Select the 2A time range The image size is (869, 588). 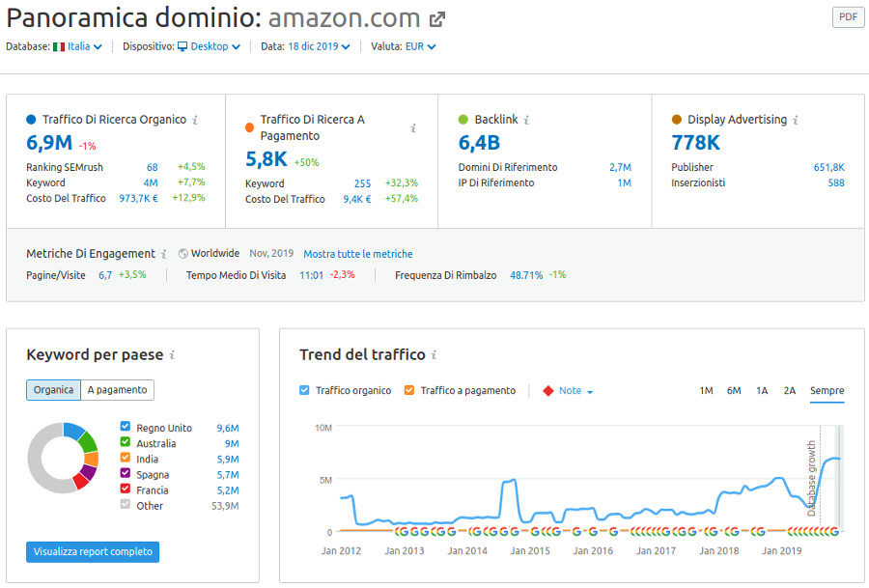790,391
